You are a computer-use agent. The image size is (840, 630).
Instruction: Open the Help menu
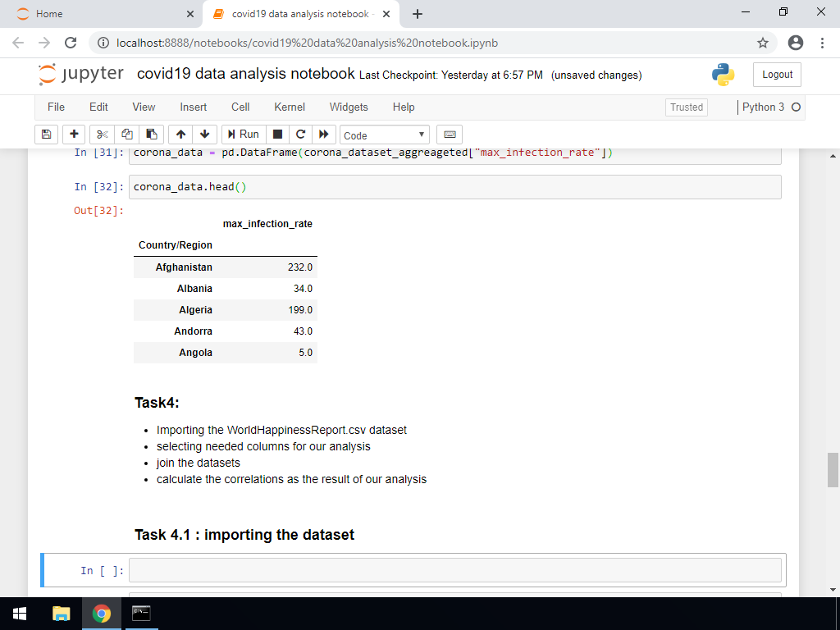[404, 107]
